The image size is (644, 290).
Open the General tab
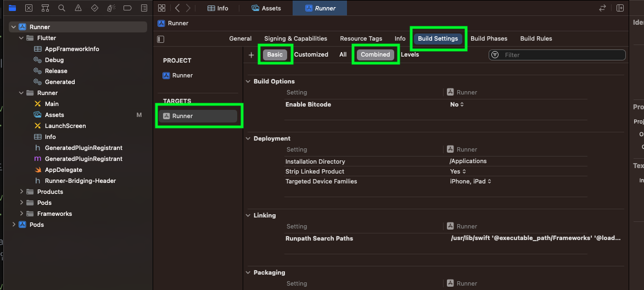[x=240, y=38]
